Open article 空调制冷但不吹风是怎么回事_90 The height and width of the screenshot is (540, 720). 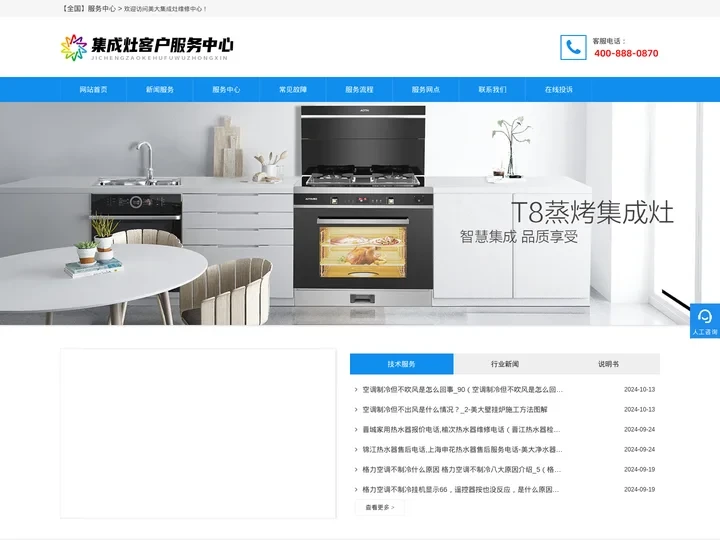462,389
